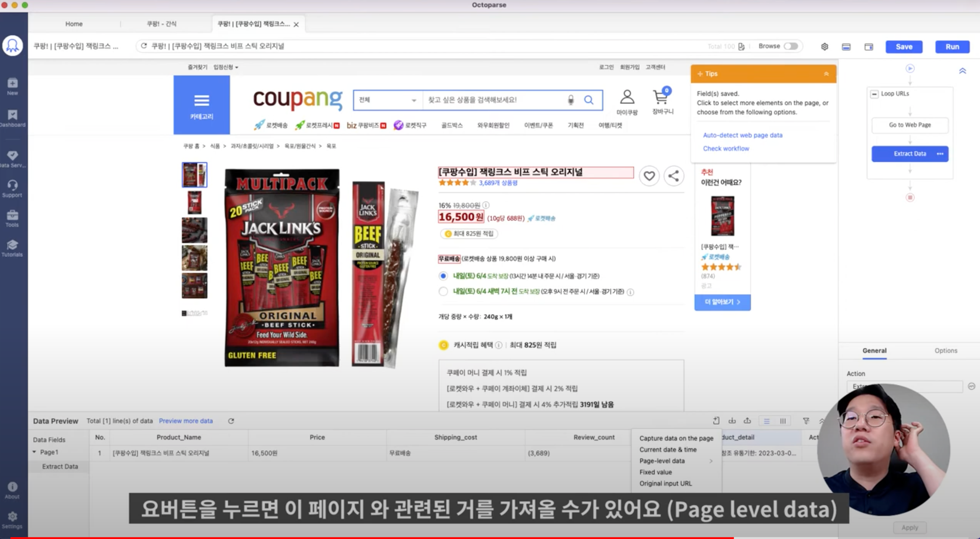Select dawn delivery 7시 radio option

(443, 292)
